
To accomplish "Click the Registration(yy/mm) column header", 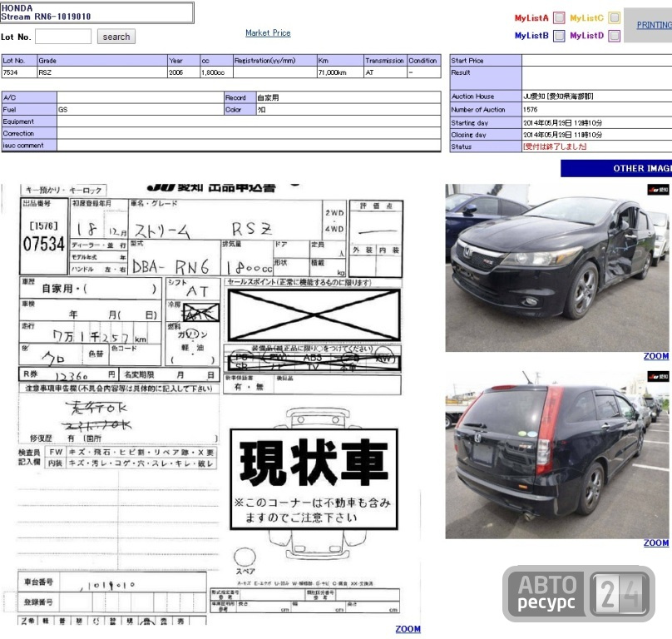I will point(274,61).
